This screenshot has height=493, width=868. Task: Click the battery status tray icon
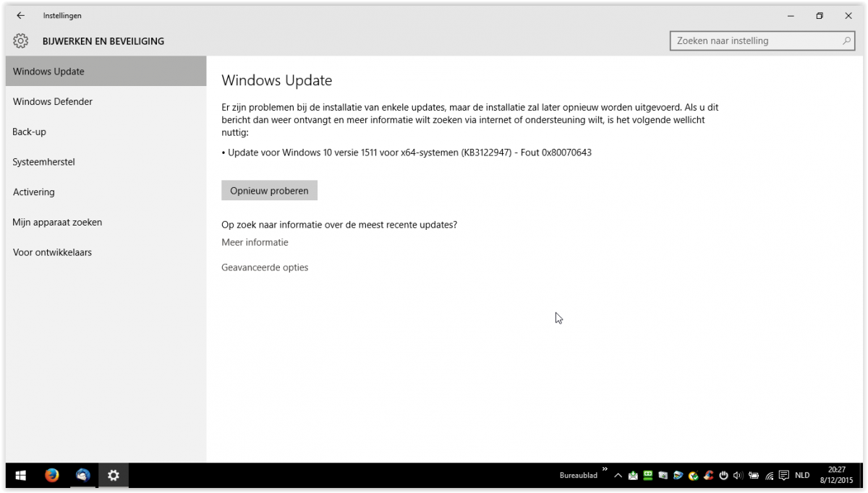(x=754, y=476)
